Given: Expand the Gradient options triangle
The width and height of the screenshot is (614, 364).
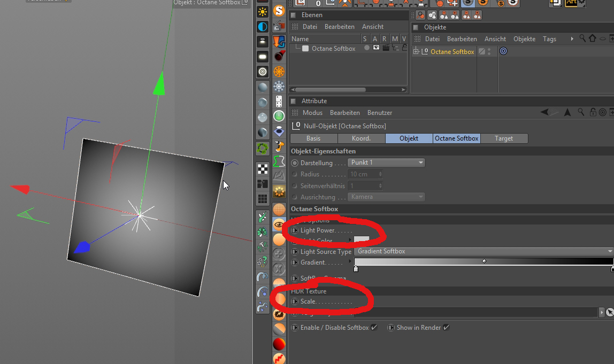Looking at the screenshot, I should [350, 261].
